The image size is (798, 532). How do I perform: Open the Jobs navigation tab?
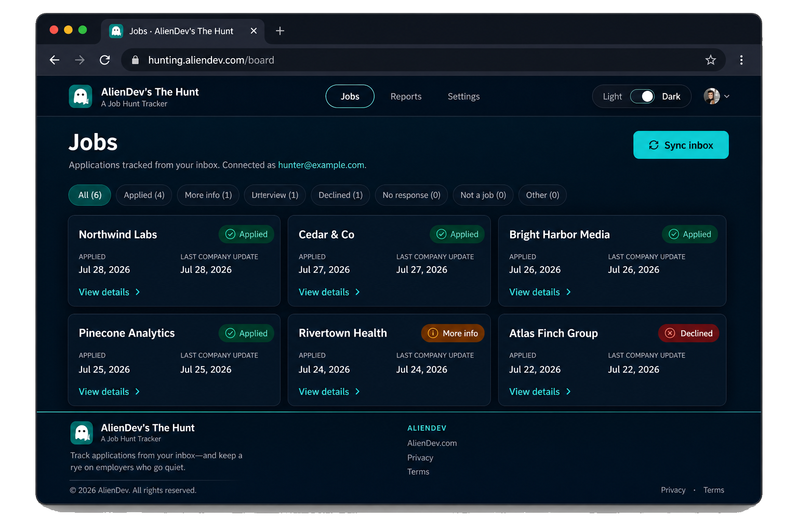tap(350, 97)
